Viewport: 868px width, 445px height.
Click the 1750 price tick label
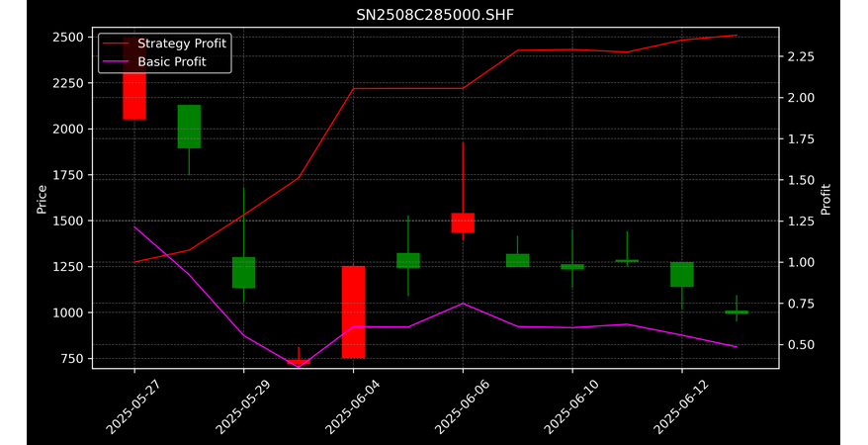pos(69,175)
